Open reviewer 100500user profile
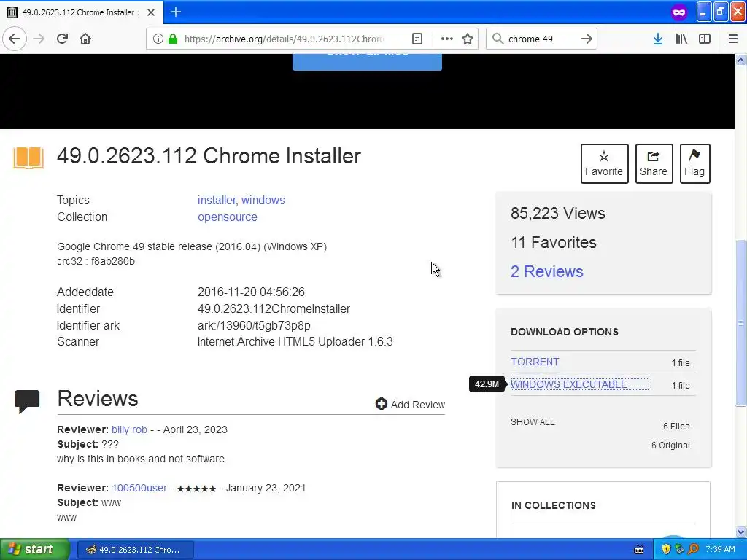 (139, 488)
